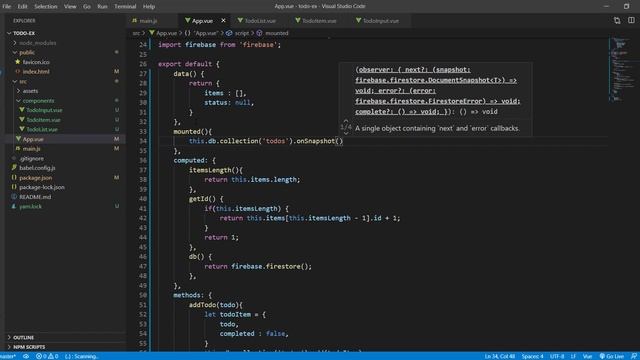Open problems via the errors count icon

point(41,356)
